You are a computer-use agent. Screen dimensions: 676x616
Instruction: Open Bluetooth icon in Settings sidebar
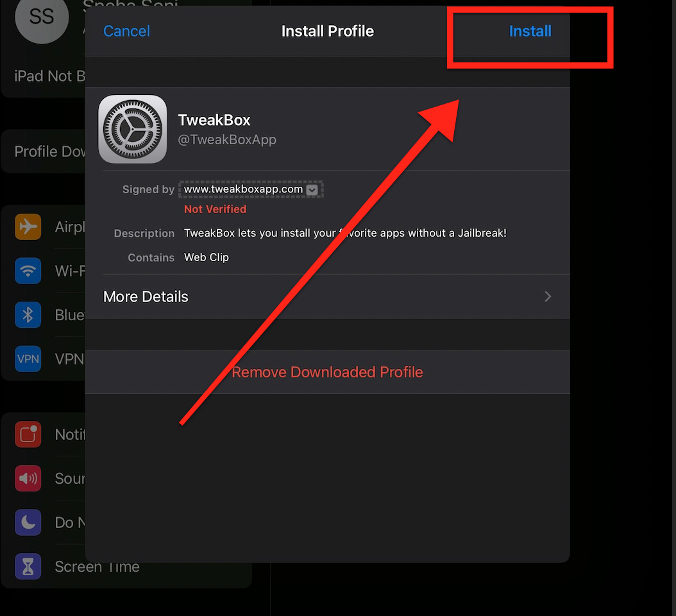(28, 315)
